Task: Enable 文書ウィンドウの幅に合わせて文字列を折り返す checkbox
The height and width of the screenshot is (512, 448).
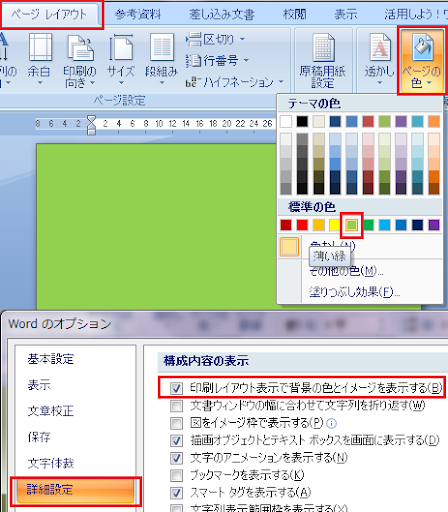Action: point(176,406)
